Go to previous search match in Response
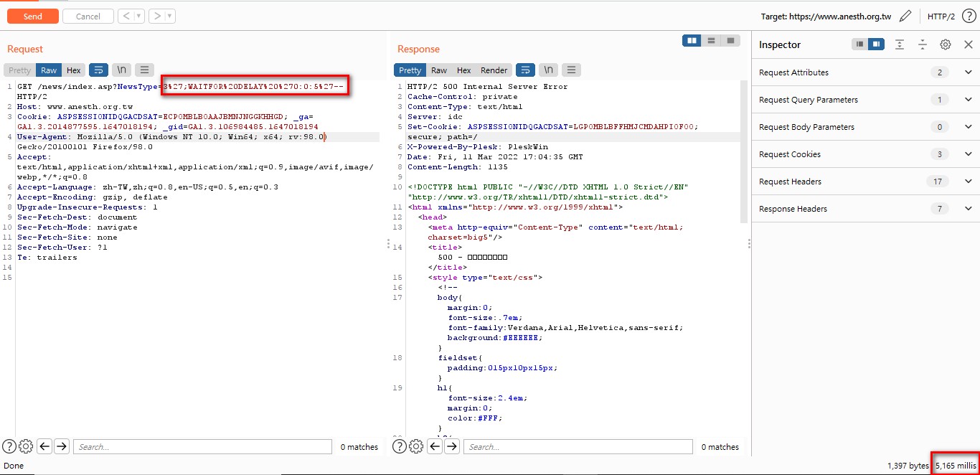Screen dimensions: 980x475 (x=435, y=446)
